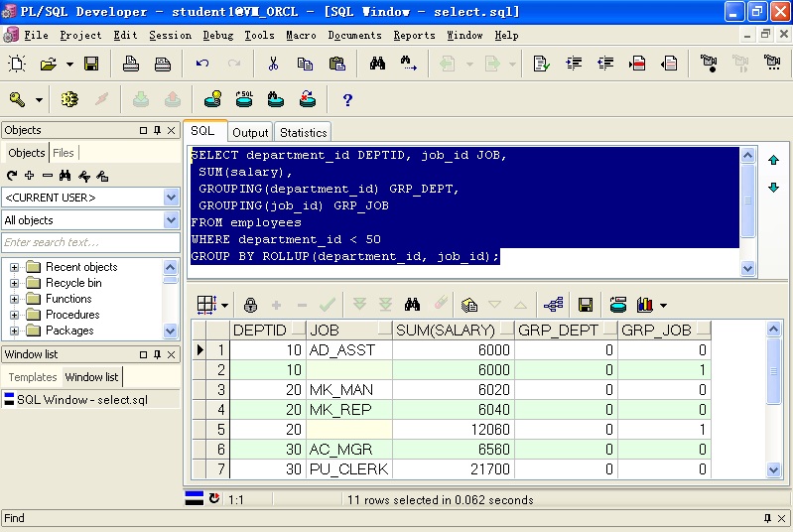
Task: Open the CURRENT USER dropdown
Action: tap(172, 198)
